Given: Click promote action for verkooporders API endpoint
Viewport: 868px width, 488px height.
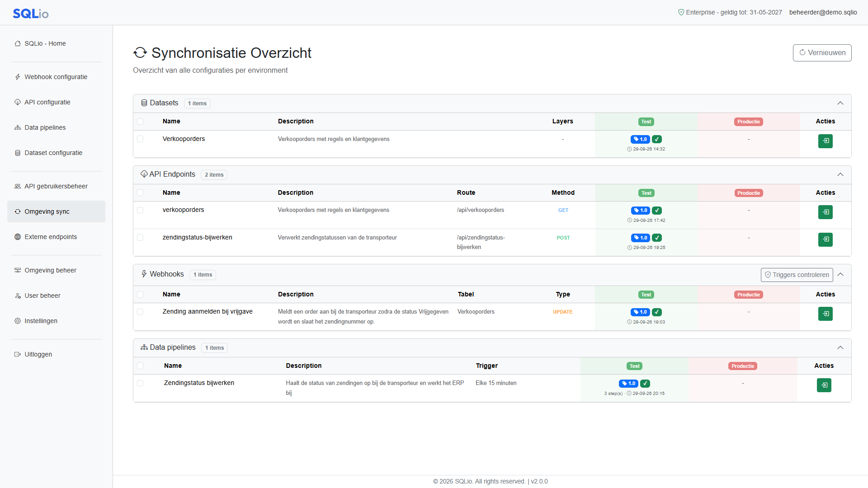Looking at the screenshot, I should click(825, 212).
